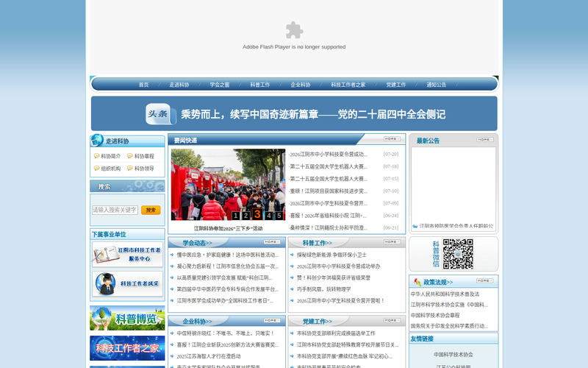588x368 pixels.
Task: Open slideshow caption 江阴科协参加2026三下乡活动
Action: [228, 228]
